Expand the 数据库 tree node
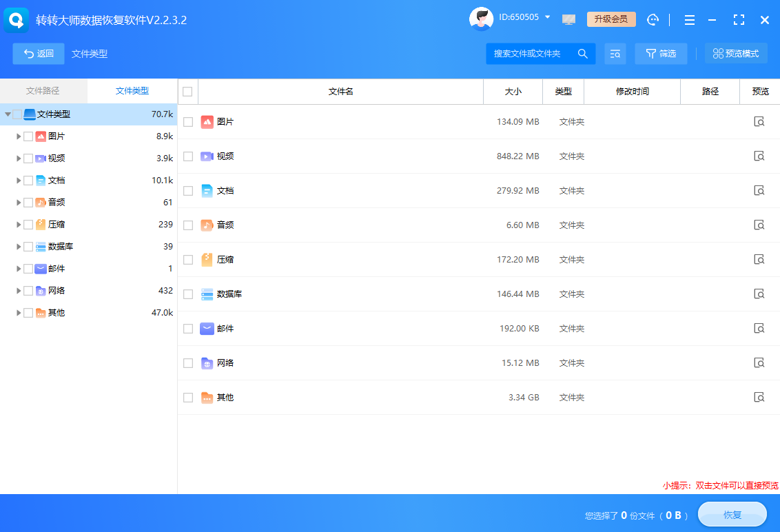The width and height of the screenshot is (780, 532). (x=19, y=246)
